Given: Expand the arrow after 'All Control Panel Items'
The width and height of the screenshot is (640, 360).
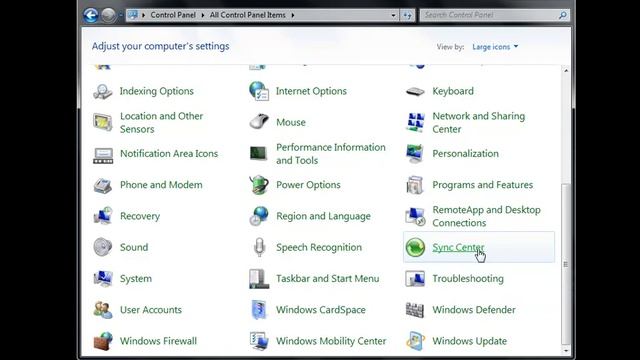Looking at the screenshot, I should (x=293, y=15).
